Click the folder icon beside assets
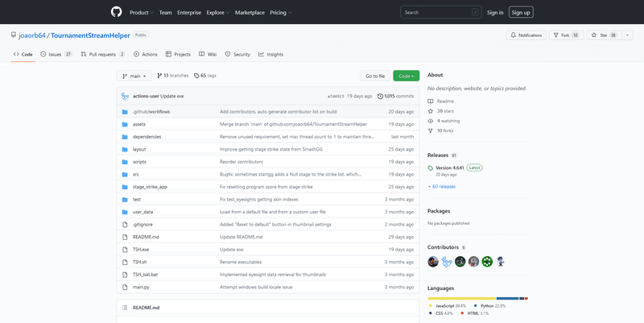The image size is (644, 323). click(125, 124)
